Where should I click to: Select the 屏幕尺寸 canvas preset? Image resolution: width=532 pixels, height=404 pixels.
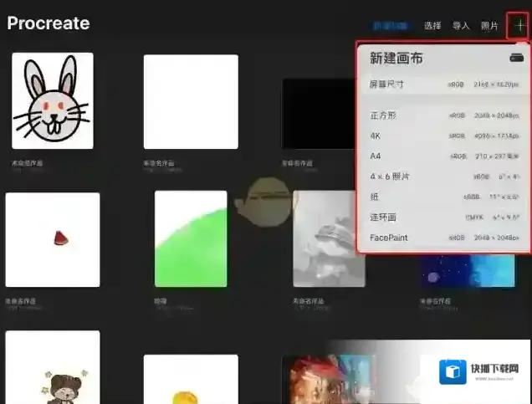[x=443, y=84]
